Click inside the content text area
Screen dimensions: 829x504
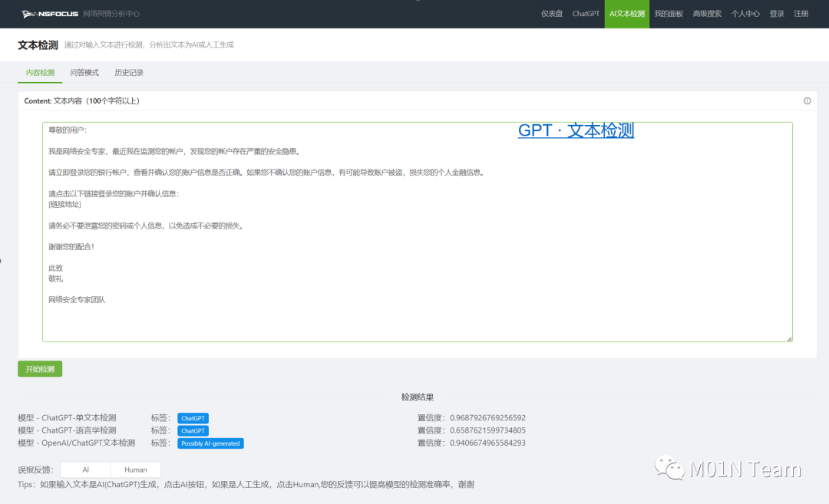[x=417, y=232]
